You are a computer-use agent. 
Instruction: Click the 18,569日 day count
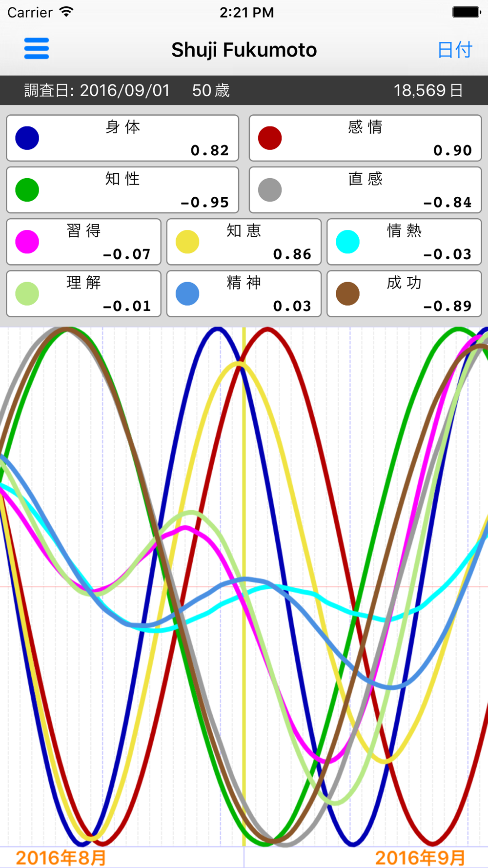click(428, 90)
